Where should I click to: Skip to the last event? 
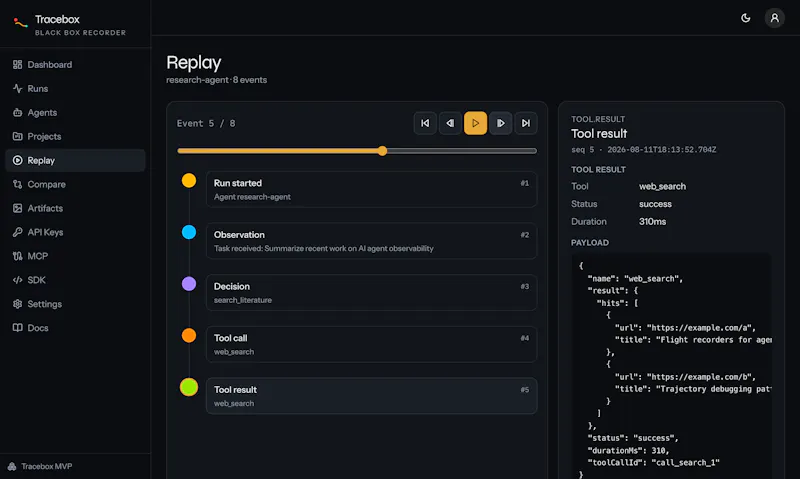[x=526, y=123]
